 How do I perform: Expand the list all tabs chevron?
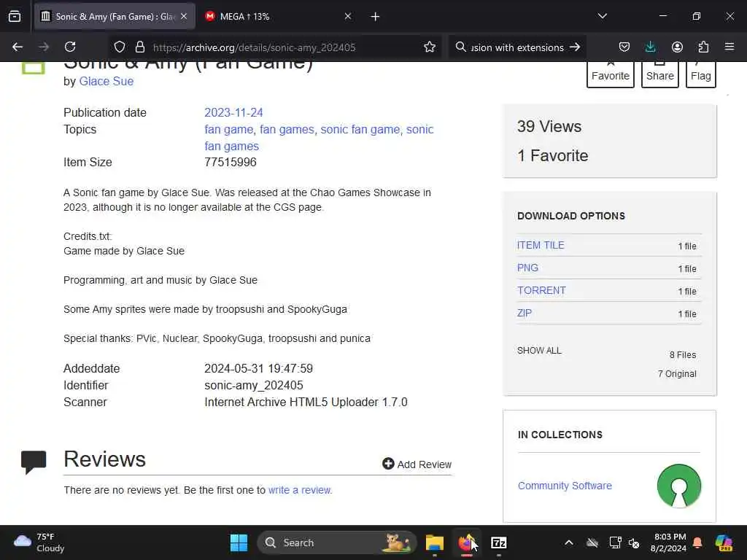602,16
